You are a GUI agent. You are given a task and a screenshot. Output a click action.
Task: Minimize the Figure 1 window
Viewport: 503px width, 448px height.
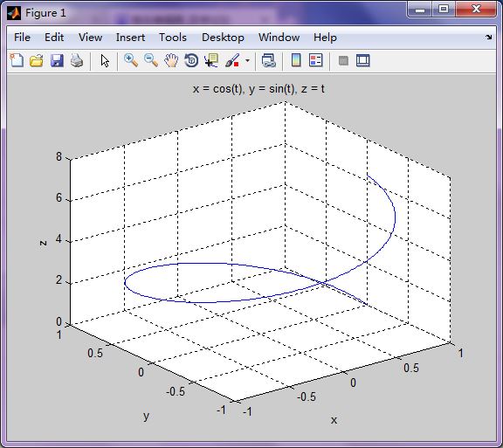(x=419, y=10)
